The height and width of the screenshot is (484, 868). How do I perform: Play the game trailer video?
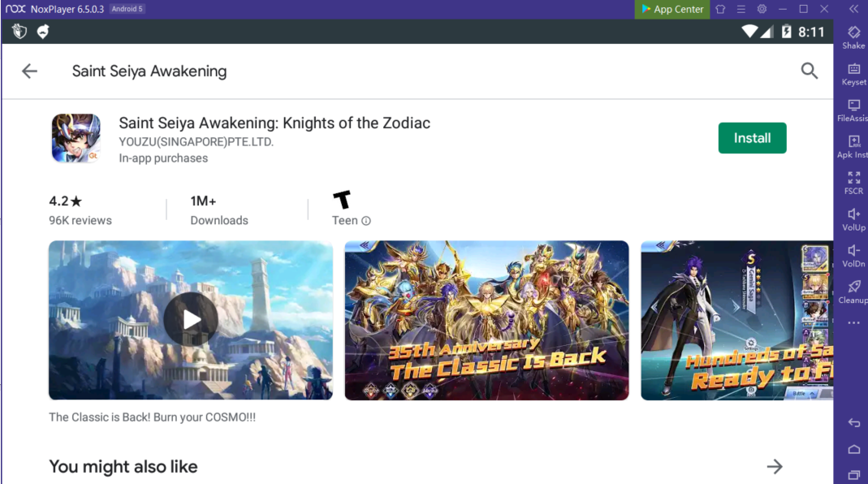[191, 320]
